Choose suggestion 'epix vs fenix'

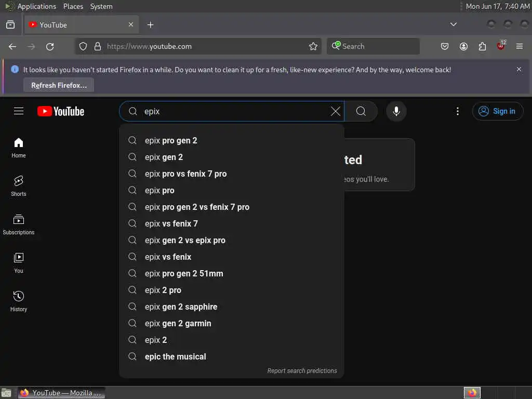pos(231,257)
